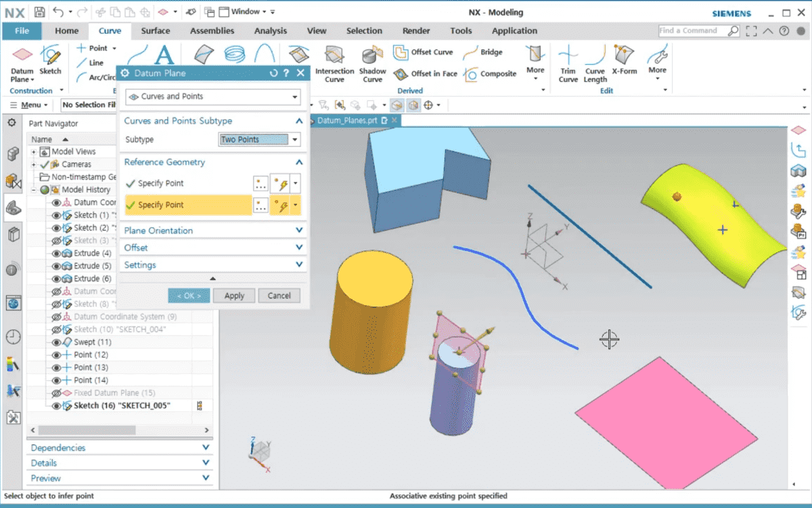Hide Point (12) using its eye icon
This screenshot has width=812, height=508.
click(57, 355)
